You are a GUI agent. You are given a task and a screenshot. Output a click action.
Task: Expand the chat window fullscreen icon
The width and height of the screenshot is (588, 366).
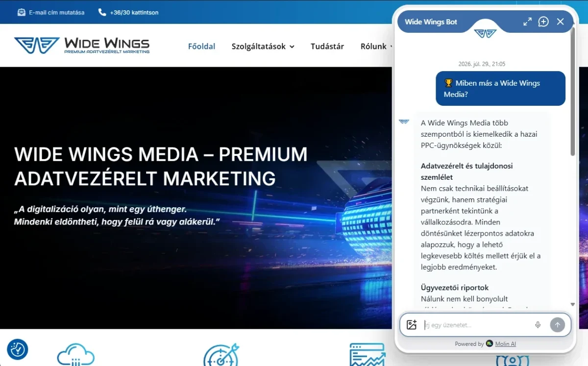(x=527, y=22)
